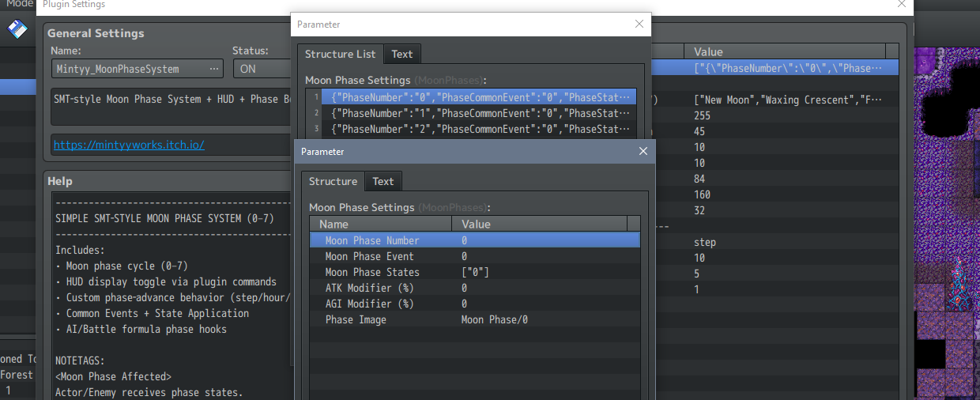Open the Status dropdown showing ON
This screenshot has height=400, width=980.
click(261, 69)
